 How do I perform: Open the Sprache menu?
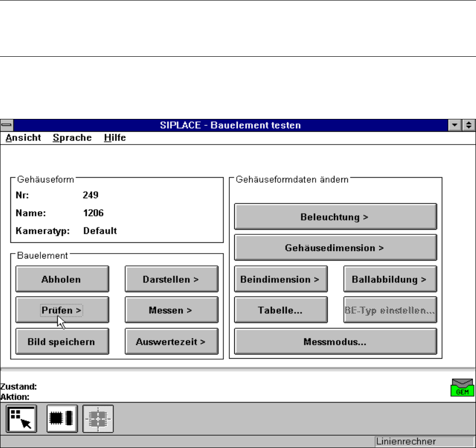coord(72,138)
